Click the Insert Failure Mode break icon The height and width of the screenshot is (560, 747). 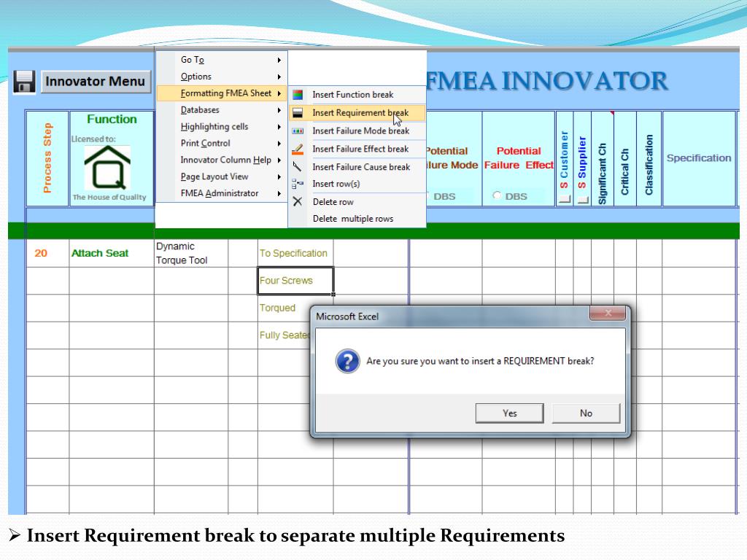tap(298, 131)
